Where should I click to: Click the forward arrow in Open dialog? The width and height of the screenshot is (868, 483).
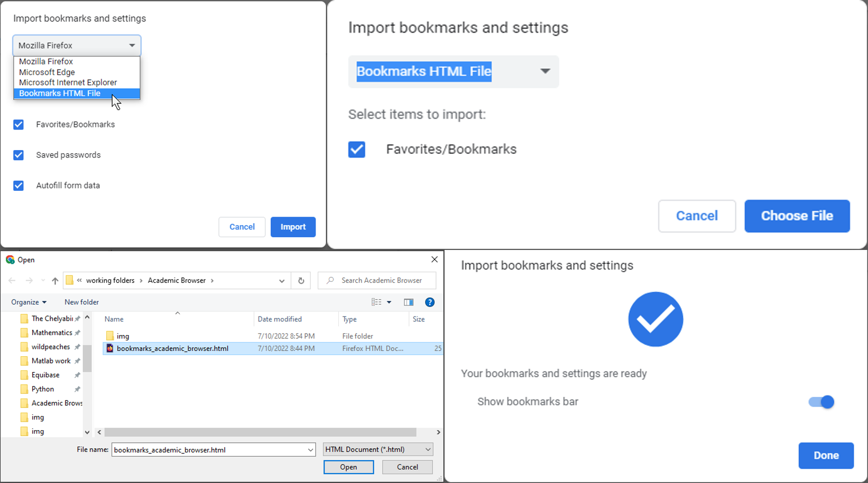click(29, 281)
